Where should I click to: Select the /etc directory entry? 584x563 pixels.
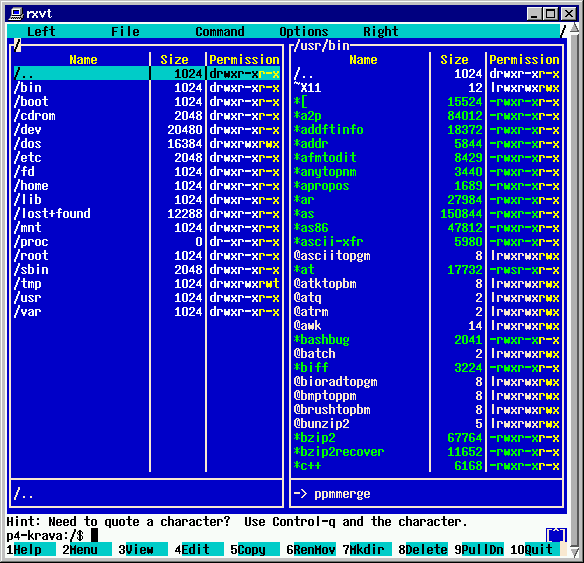tap(147, 158)
